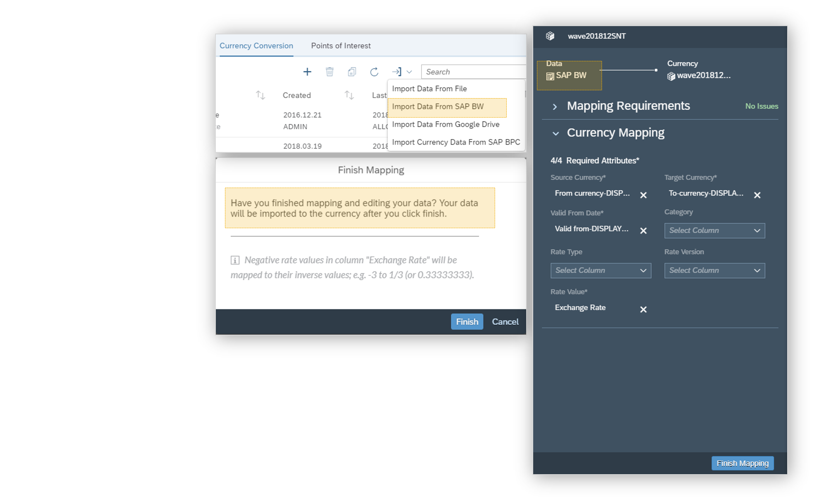817x504 pixels.
Task: Choose Import Data From Google Drive
Action: (445, 124)
